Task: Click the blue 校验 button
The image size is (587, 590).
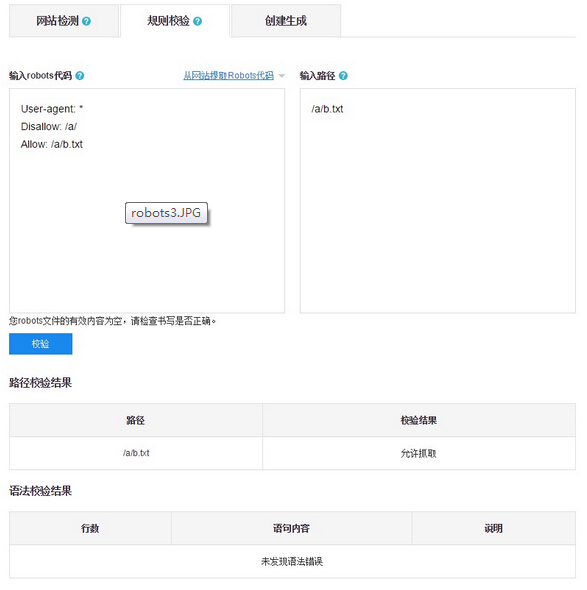Action: point(41,344)
